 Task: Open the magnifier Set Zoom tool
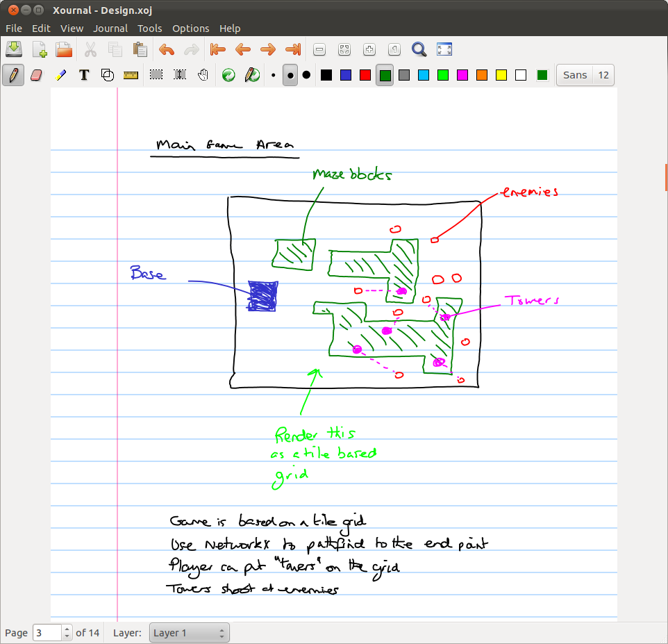[419, 49]
